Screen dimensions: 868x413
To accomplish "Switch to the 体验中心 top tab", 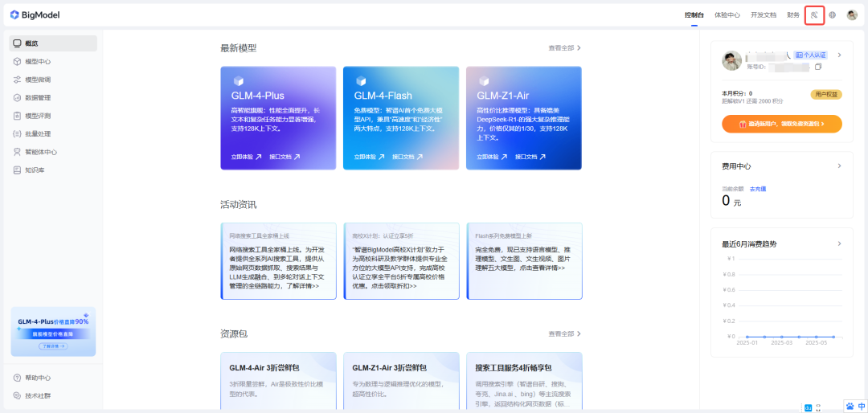I will tap(727, 14).
